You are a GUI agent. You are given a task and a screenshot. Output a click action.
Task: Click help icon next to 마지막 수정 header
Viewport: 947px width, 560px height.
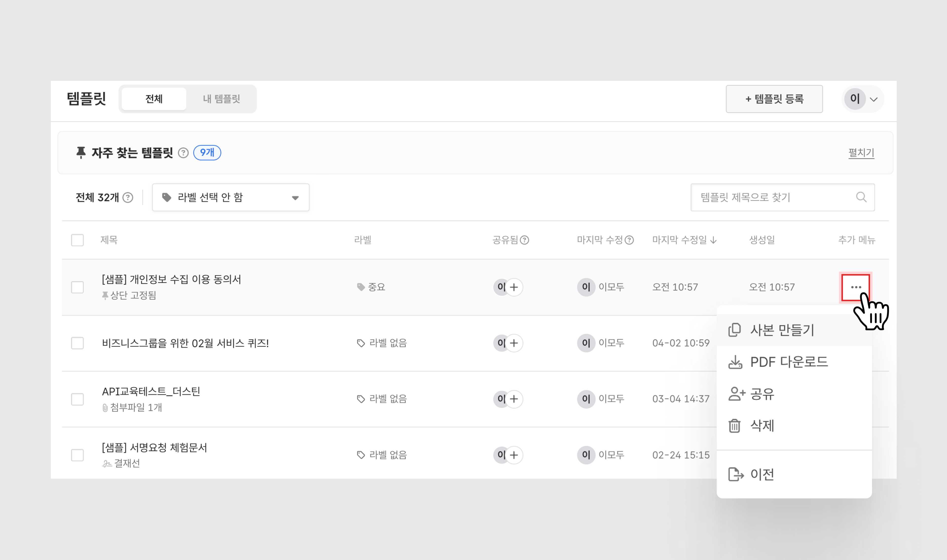tap(629, 240)
